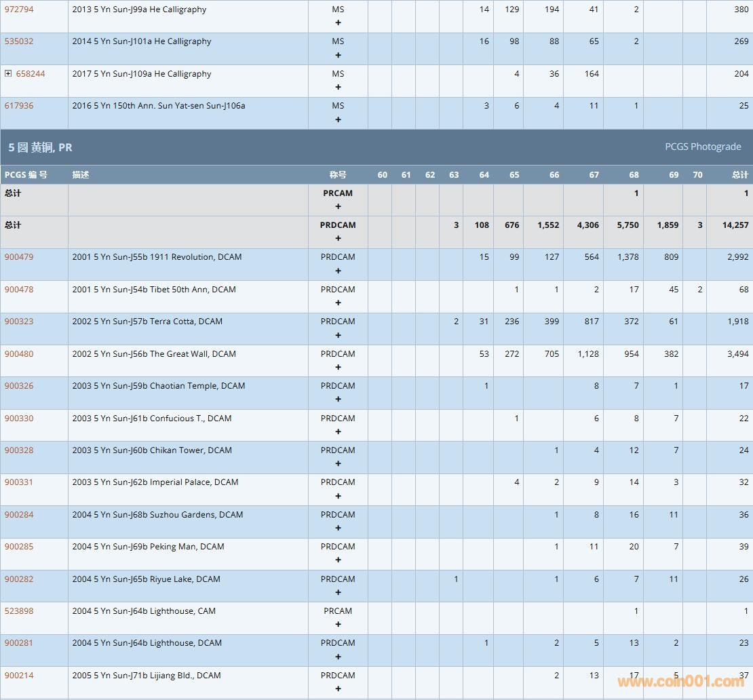Screen dimensions: 753x700
Task: Click the PCGS 编号 column header
Action: click(26, 175)
